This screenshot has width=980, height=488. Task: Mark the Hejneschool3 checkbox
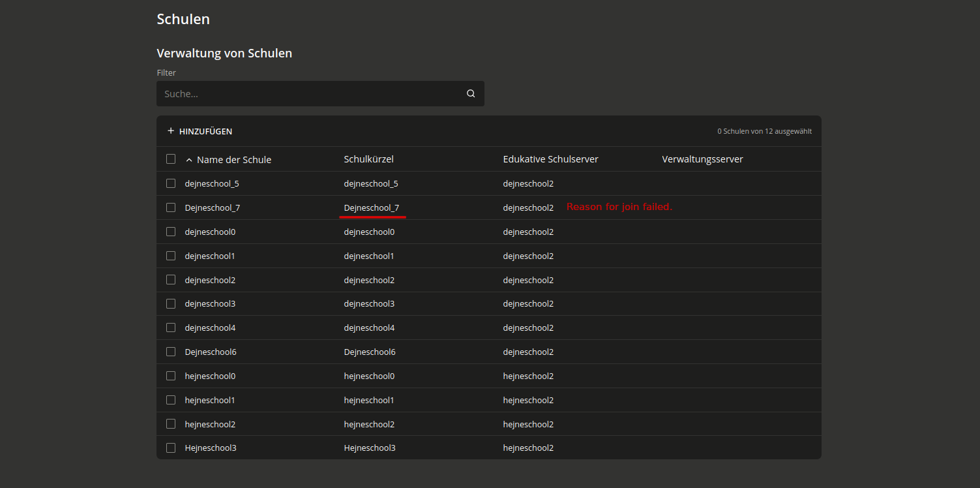tap(171, 448)
